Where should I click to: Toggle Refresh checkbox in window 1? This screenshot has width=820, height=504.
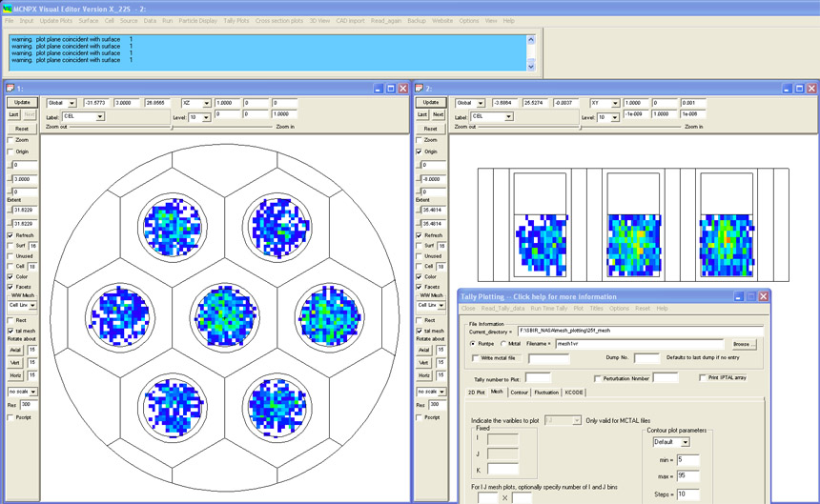(10, 235)
